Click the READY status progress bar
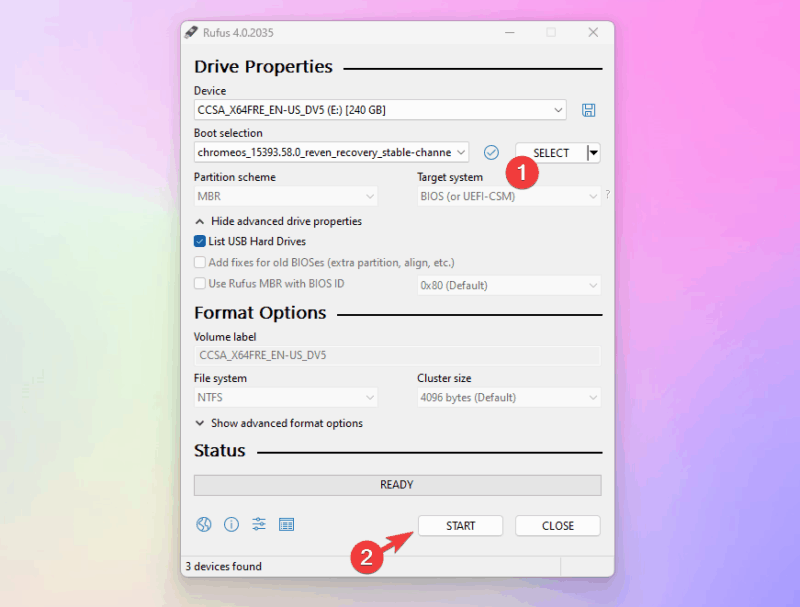This screenshot has height=607, width=800. tap(397, 485)
